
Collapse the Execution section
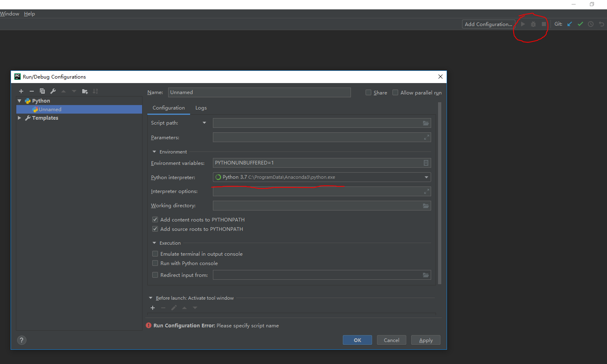[154, 243]
